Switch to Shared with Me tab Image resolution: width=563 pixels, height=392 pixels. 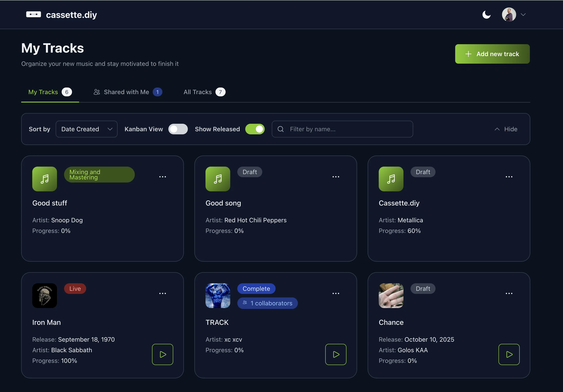(x=127, y=92)
